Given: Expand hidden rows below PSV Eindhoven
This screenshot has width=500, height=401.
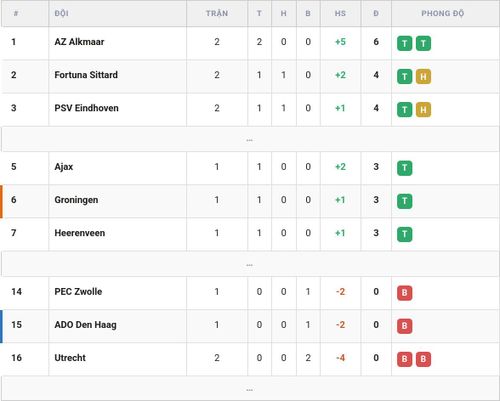Looking at the screenshot, I should [x=250, y=139].
